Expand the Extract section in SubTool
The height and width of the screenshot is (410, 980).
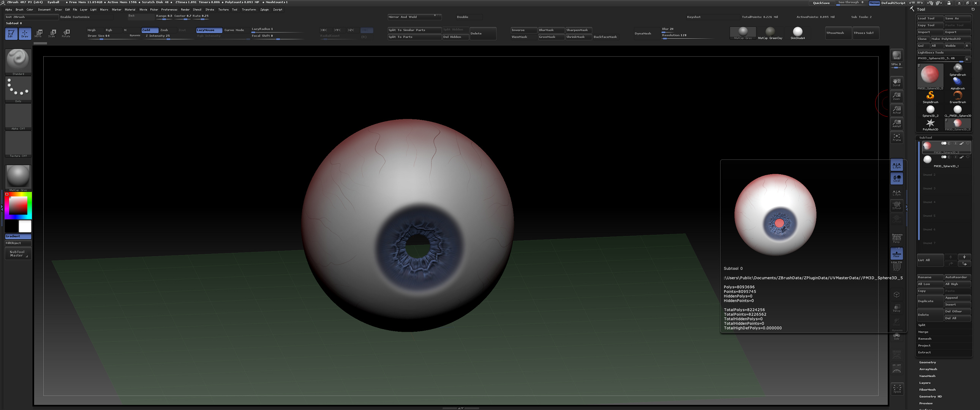pyautogui.click(x=924, y=352)
